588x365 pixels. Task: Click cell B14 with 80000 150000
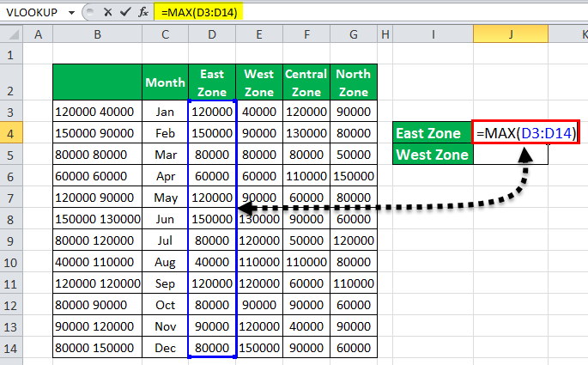click(x=98, y=348)
